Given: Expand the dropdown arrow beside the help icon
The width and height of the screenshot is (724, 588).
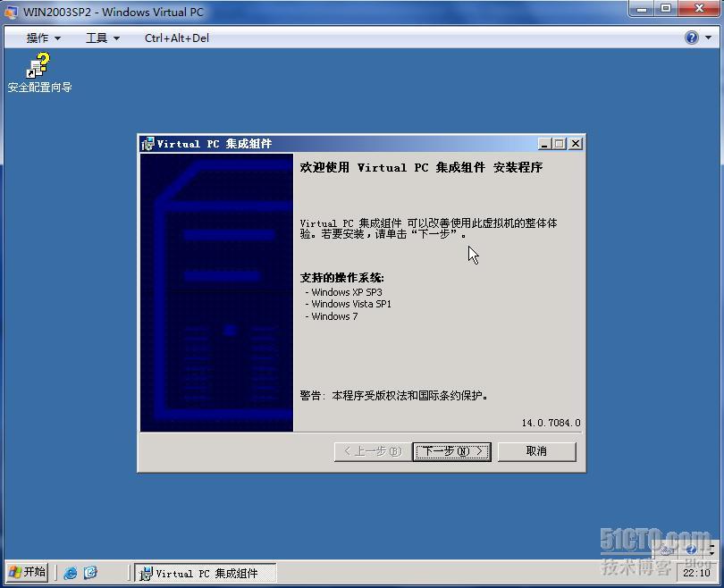Looking at the screenshot, I should [x=708, y=38].
